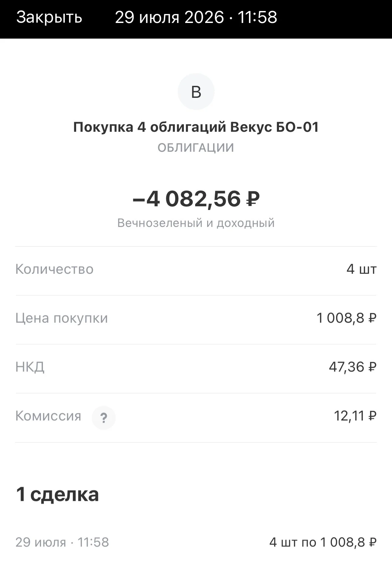Tap the Закрыть button
The width and height of the screenshot is (392, 564).
[x=49, y=17]
